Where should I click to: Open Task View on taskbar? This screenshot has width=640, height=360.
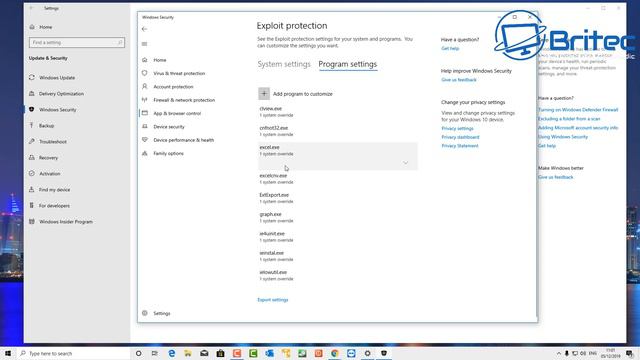(x=155, y=353)
